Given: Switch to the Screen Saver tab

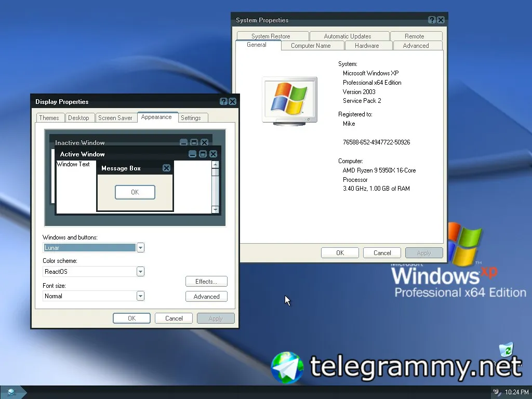Looking at the screenshot, I should click(115, 118).
